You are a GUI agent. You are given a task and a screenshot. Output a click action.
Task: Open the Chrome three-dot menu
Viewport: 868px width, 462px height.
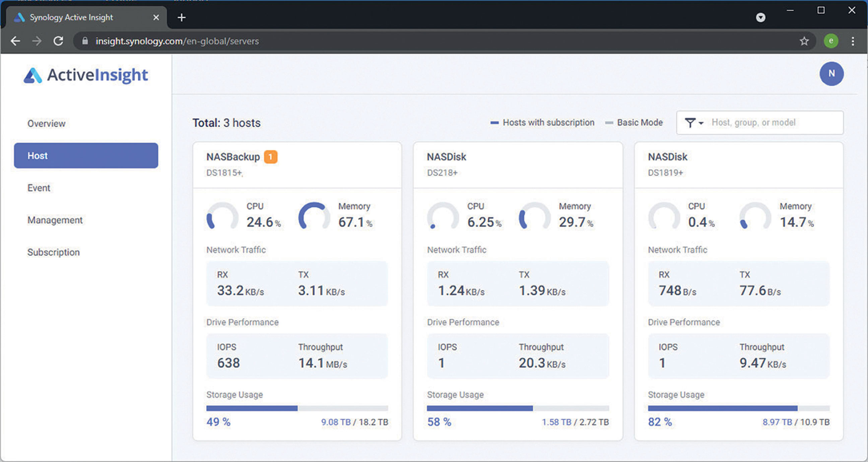pos(853,41)
